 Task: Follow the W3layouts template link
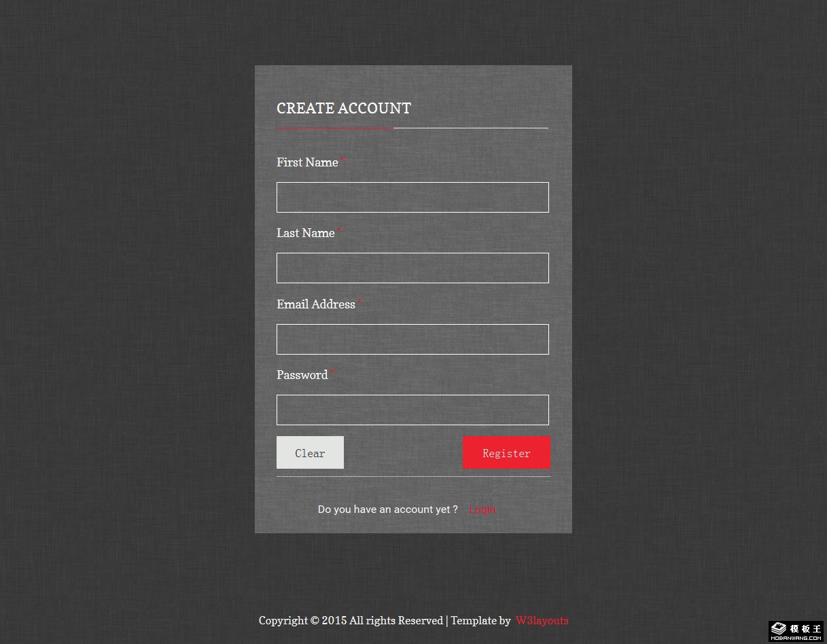coord(542,620)
